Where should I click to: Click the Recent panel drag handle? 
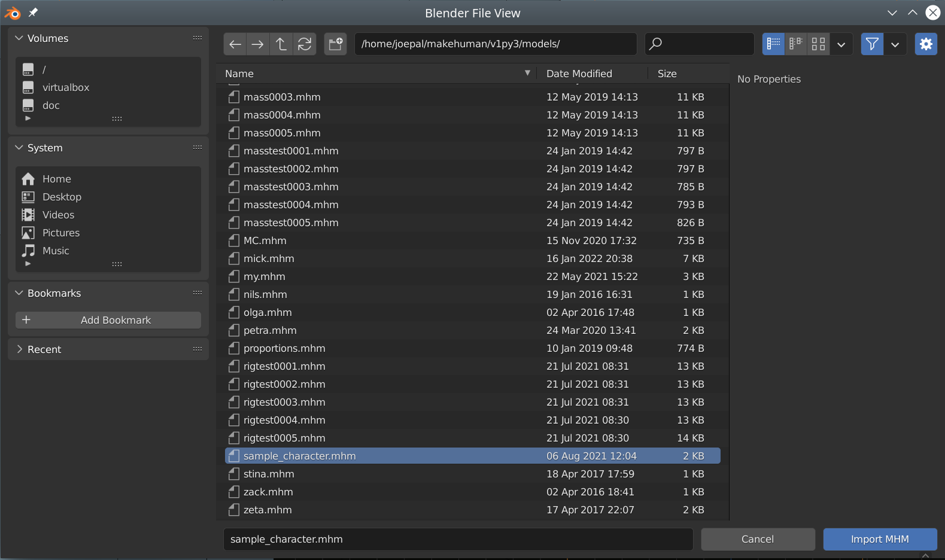click(x=197, y=349)
